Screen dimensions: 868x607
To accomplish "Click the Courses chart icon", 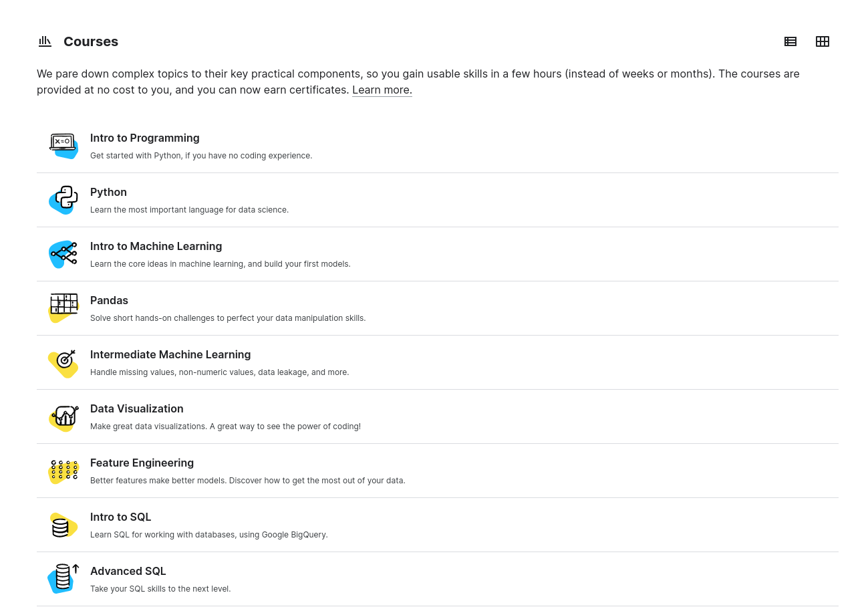I will tap(45, 41).
